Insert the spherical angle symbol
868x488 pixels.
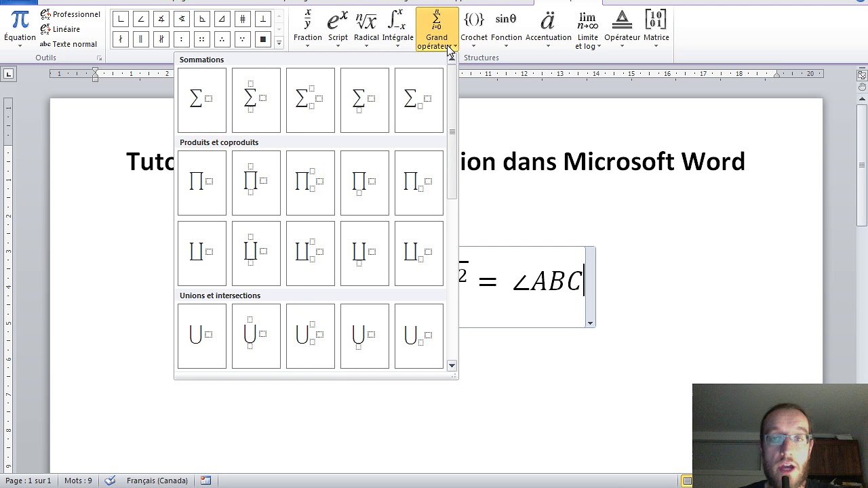pyautogui.click(x=182, y=19)
